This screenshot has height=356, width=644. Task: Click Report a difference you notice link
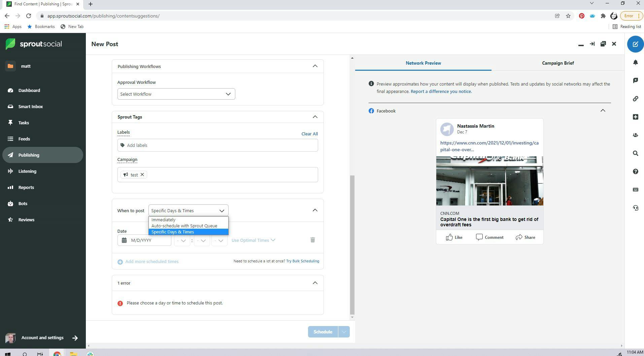pos(441,91)
